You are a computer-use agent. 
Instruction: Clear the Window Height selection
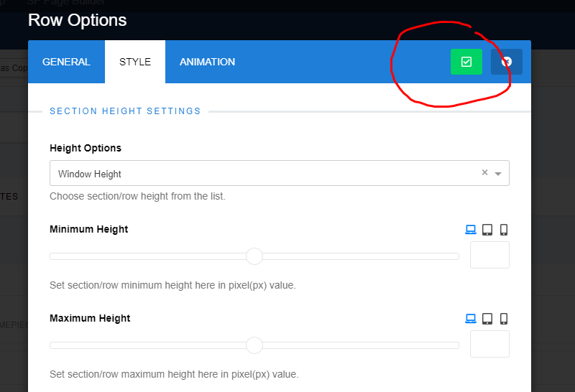(x=484, y=172)
